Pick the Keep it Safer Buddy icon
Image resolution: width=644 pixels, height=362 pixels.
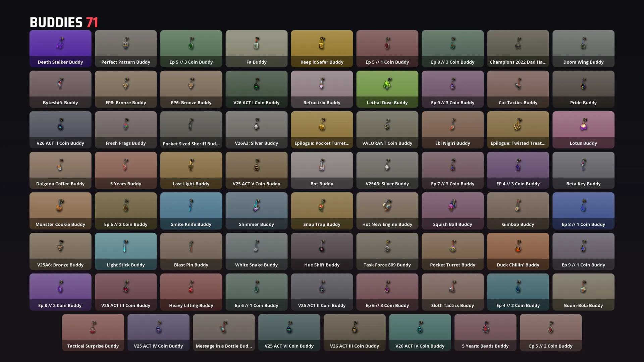coord(322,44)
